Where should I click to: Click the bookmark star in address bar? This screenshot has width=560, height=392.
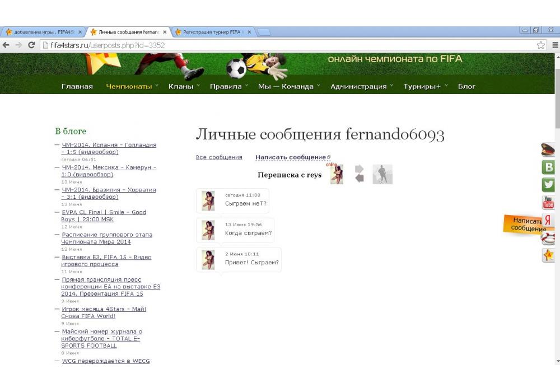[x=541, y=45]
